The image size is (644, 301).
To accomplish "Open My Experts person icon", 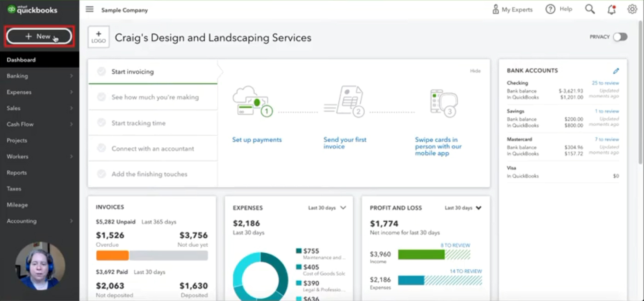I will [x=495, y=9].
